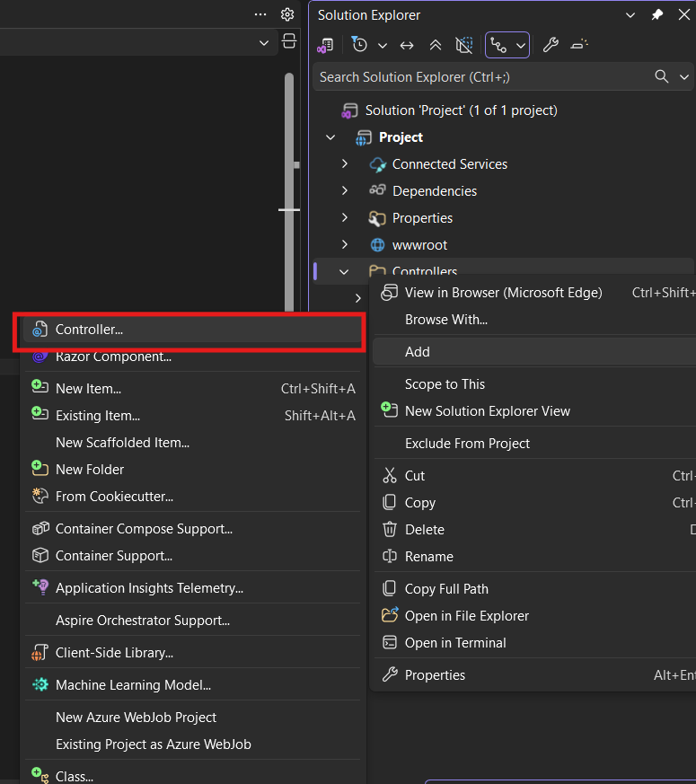Click Switch Views icon in Solution Explorer
The height and width of the screenshot is (784, 696).
tap(326, 45)
